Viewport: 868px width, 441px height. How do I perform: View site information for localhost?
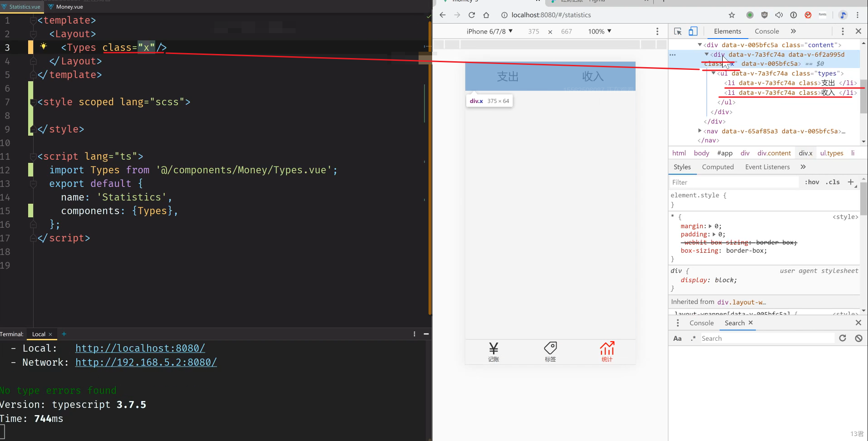[x=504, y=15]
